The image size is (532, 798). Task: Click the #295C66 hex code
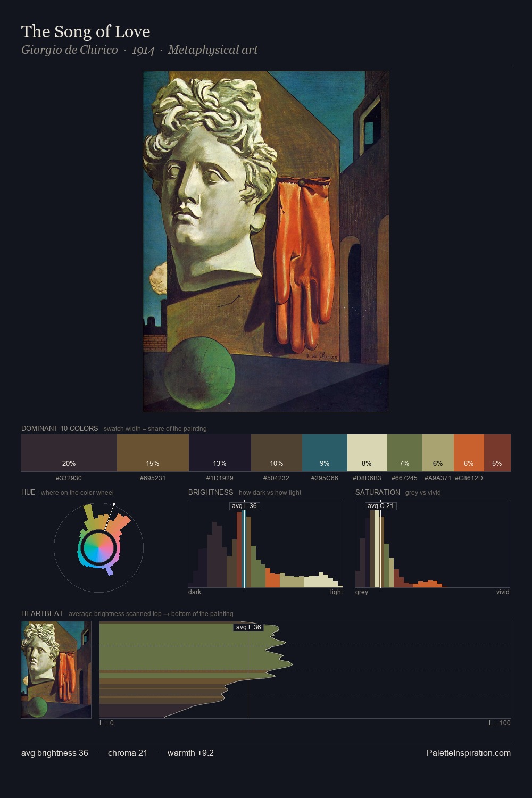click(x=325, y=478)
